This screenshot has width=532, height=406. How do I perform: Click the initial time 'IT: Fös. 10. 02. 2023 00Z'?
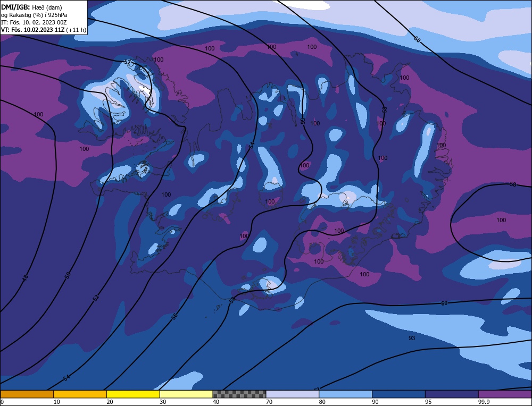point(34,22)
